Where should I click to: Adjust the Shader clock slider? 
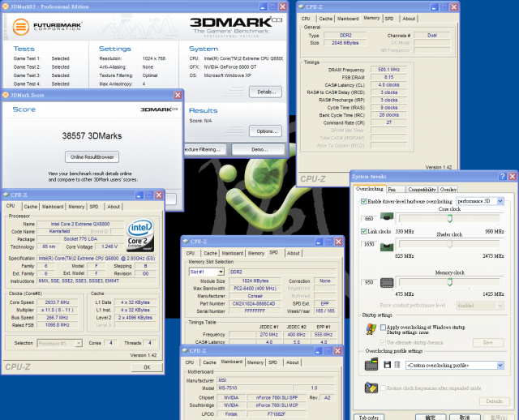click(x=449, y=244)
